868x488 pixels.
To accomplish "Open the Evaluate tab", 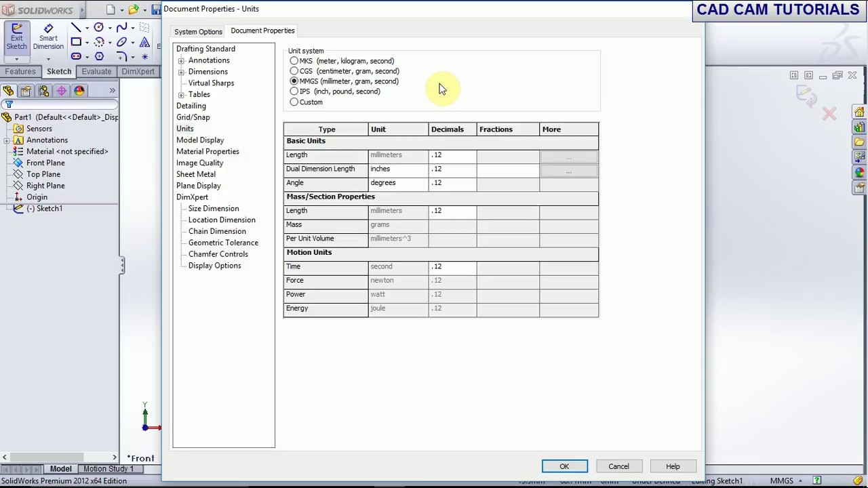I will (x=96, y=72).
